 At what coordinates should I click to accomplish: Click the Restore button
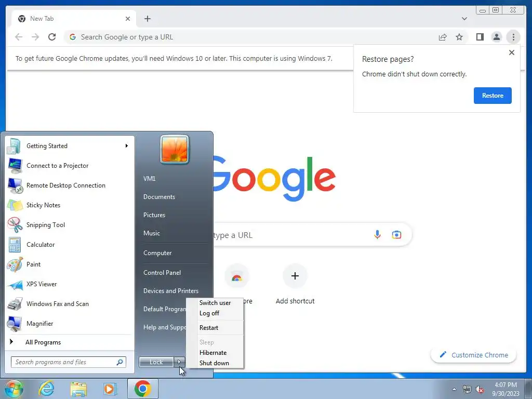493,96
